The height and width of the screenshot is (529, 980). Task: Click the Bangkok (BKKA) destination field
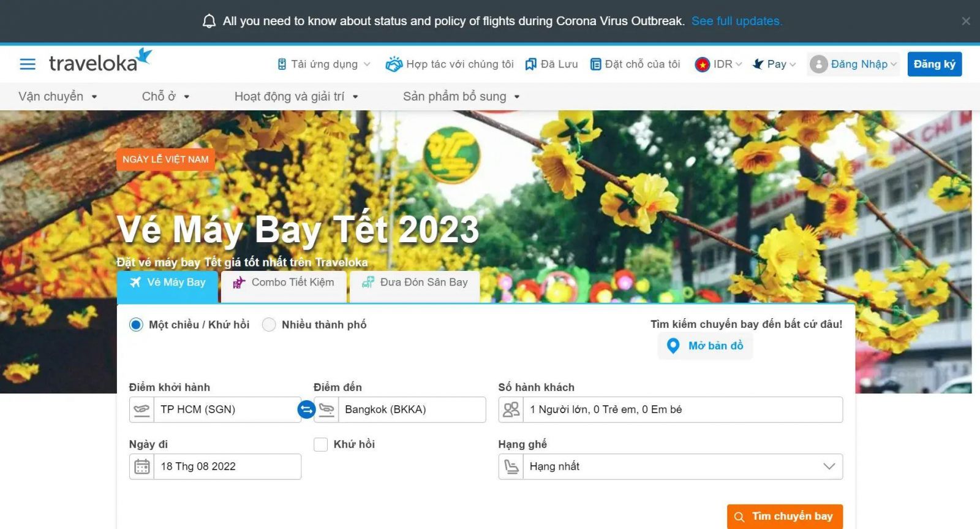coord(400,409)
